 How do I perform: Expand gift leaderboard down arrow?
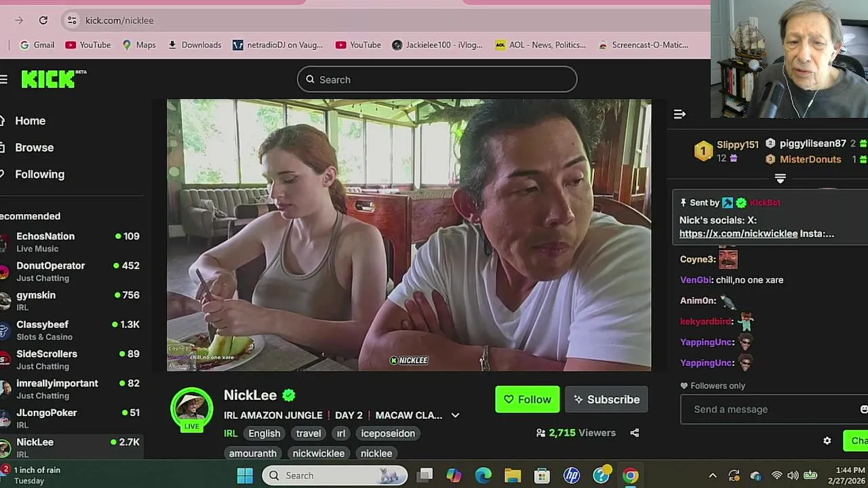(781, 178)
